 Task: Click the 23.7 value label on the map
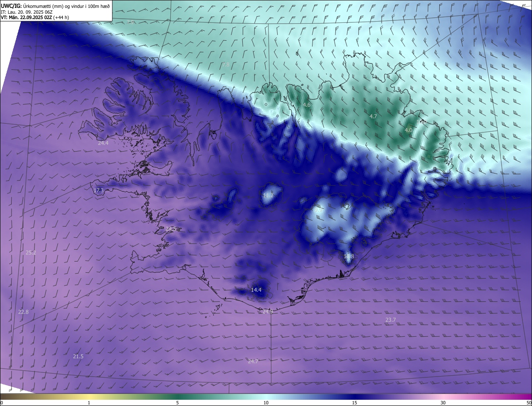tap(391, 320)
